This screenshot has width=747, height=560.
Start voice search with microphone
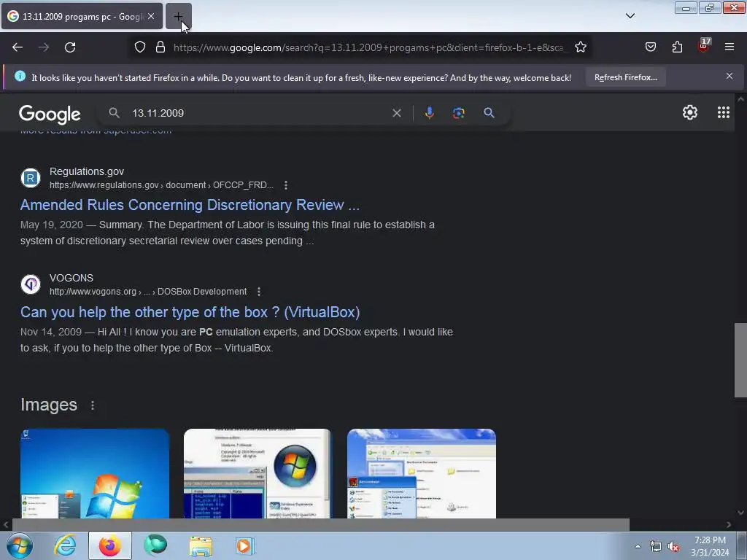pos(429,113)
